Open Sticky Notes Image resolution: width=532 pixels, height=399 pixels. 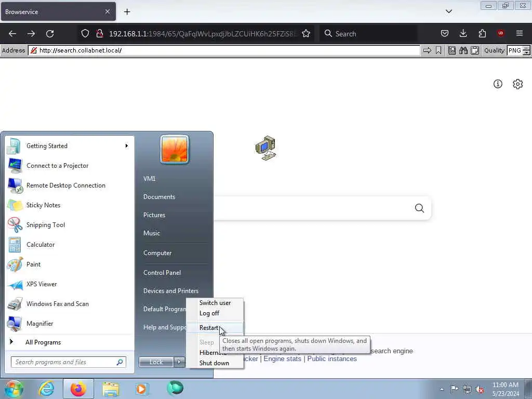coord(70,205)
